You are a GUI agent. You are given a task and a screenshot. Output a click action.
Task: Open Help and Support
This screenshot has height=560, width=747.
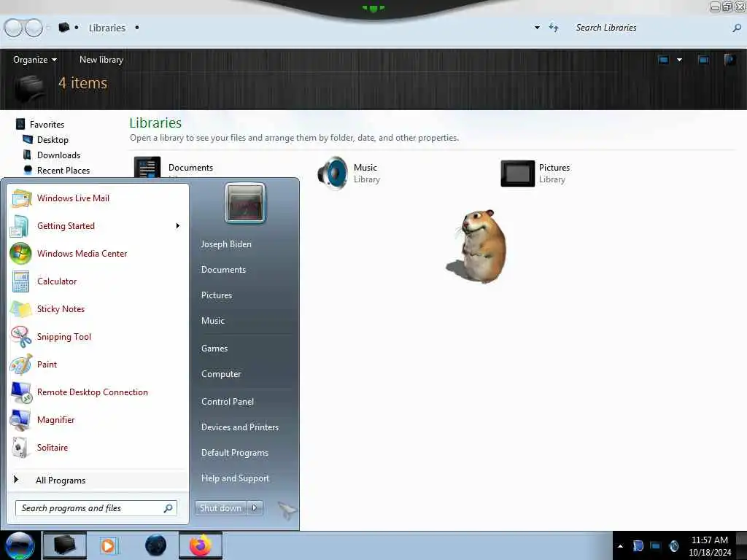click(x=235, y=478)
